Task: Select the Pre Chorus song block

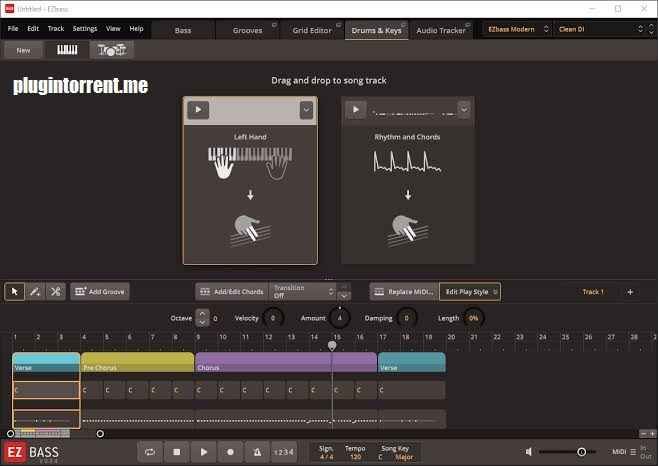Action: point(138,362)
